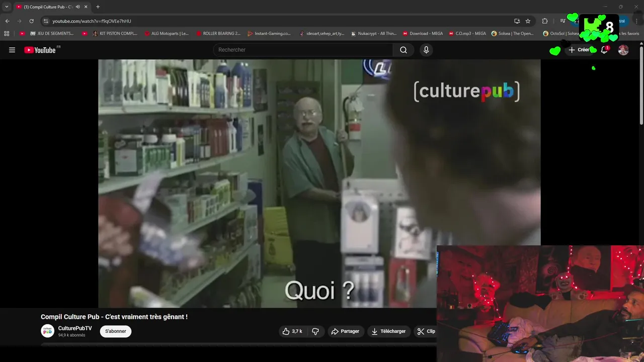Viewport: 644px width, 362px height.
Task: Click the page vertical scrollbar
Action: tap(641, 85)
